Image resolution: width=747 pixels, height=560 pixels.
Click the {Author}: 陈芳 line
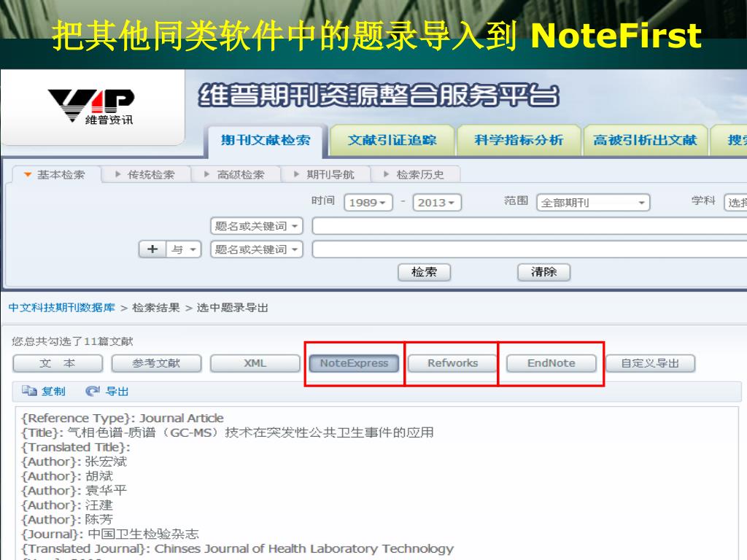point(67,519)
